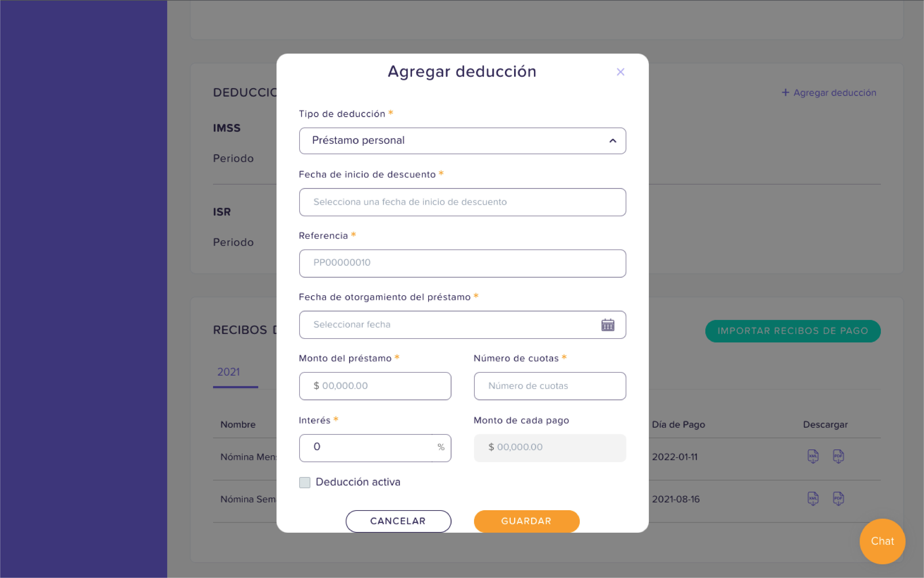Viewport: 924px width, 578px height.
Task: Focus the Monto del préstamo field
Action: pyautogui.click(x=375, y=386)
